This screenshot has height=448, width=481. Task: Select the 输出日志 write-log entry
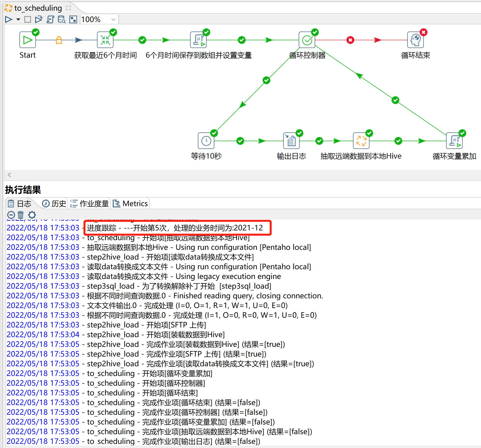tap(291, 141)
